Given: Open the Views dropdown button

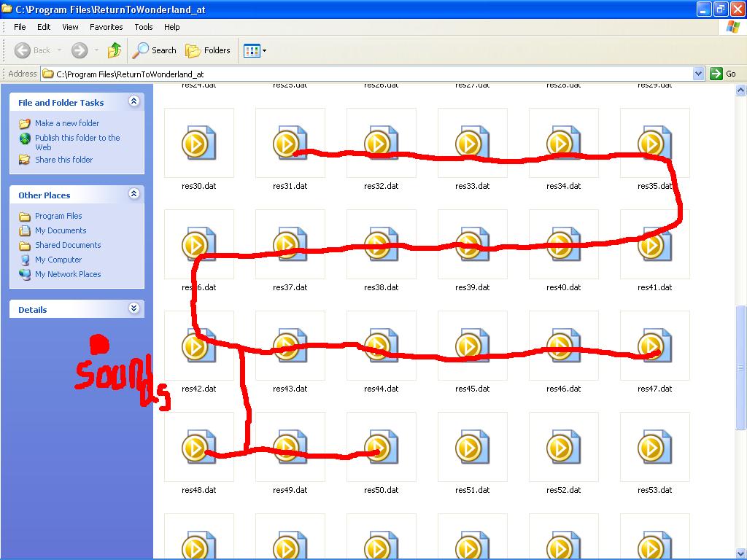Looking at the screenshot, I should pos(255,50).
